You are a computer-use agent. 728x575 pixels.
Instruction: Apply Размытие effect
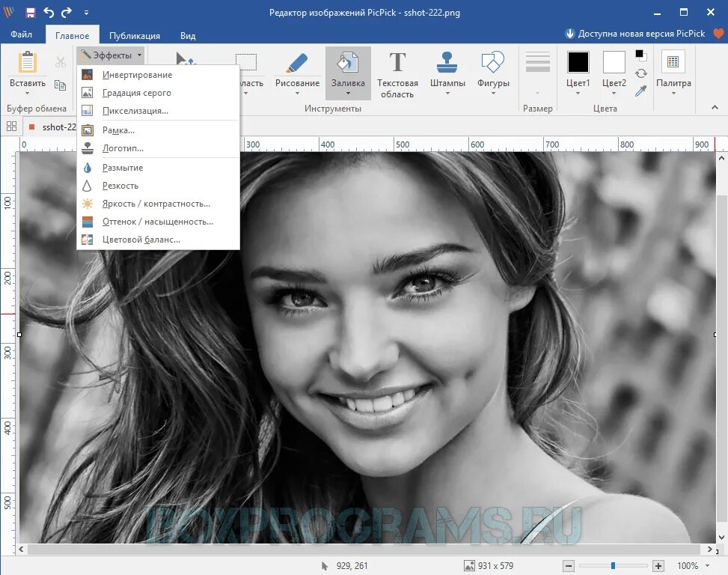pos(159,168)
